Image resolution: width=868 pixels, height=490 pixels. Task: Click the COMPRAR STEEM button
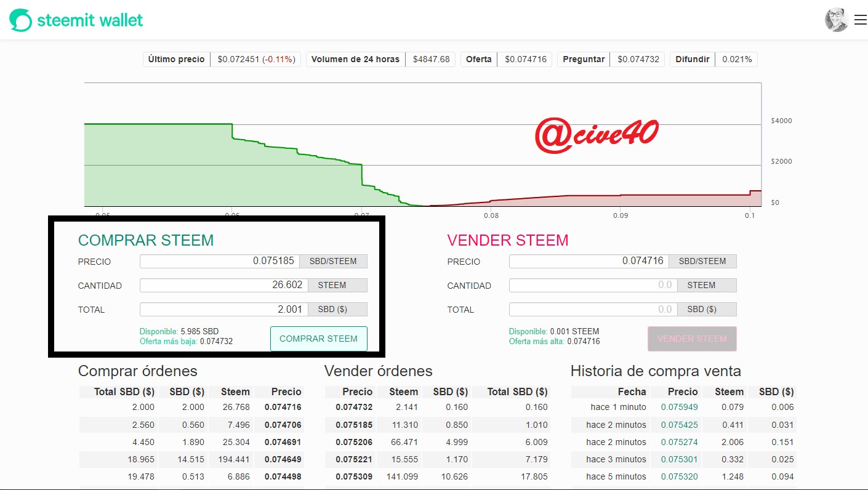coord(318,339)
